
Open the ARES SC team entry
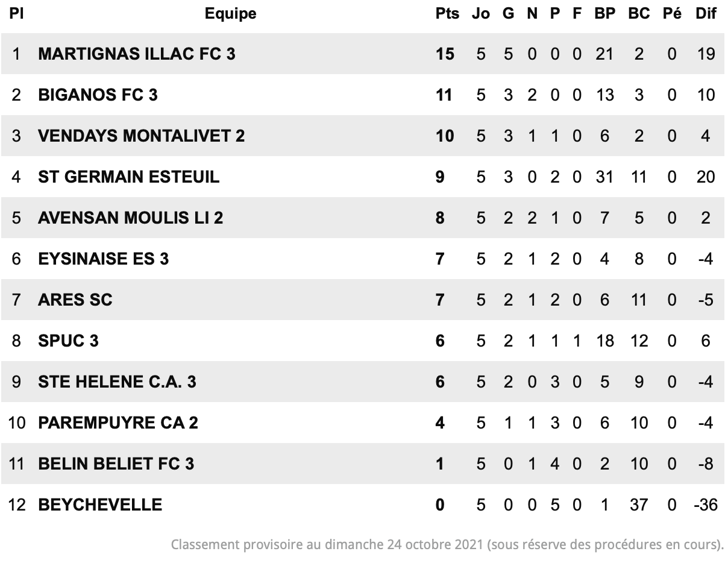(75, 300)
